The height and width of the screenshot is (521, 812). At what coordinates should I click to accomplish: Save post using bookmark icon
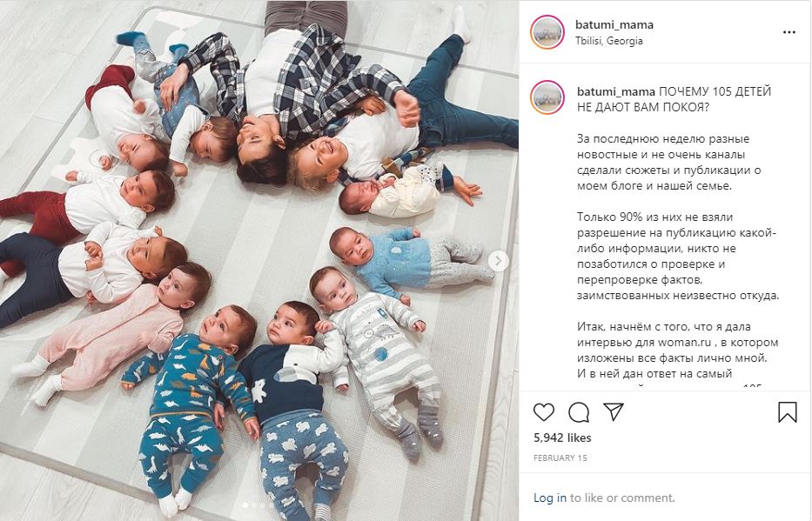[x=787, y=412]
